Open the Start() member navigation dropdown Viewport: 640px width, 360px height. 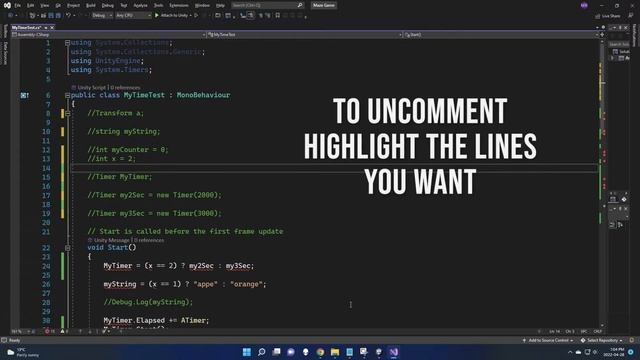coord(500,35)
